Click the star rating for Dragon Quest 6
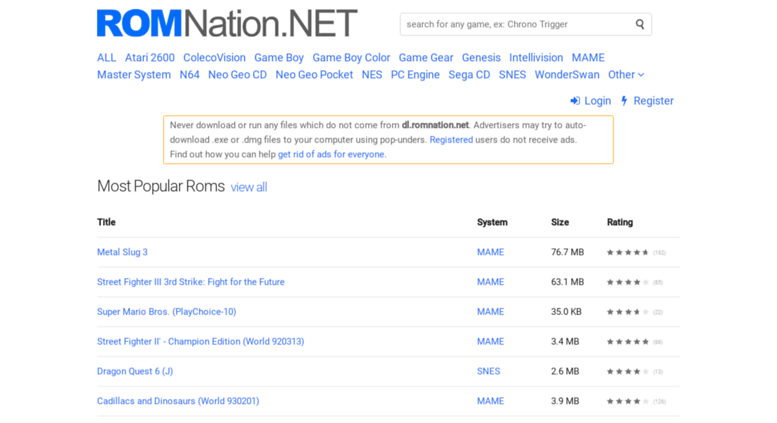The image size is (777, 423). pyautogui.click(x=627, y=371)
